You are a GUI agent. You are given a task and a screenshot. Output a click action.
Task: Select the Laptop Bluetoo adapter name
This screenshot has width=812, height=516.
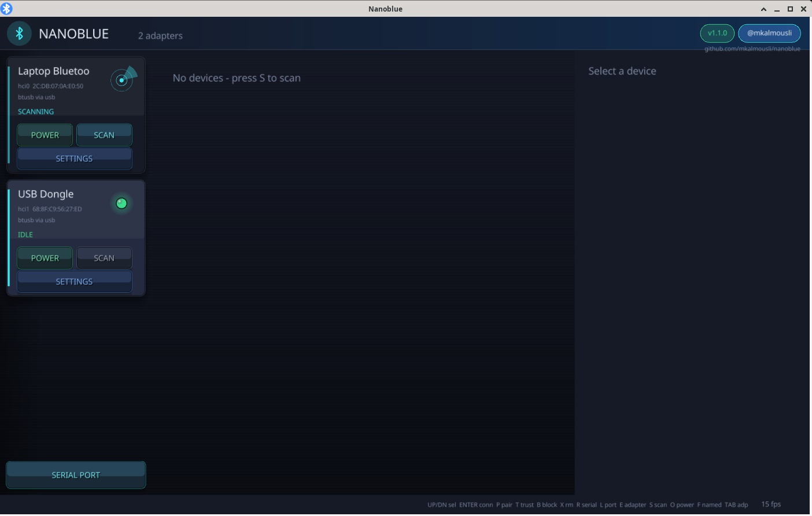click(54, 71)
